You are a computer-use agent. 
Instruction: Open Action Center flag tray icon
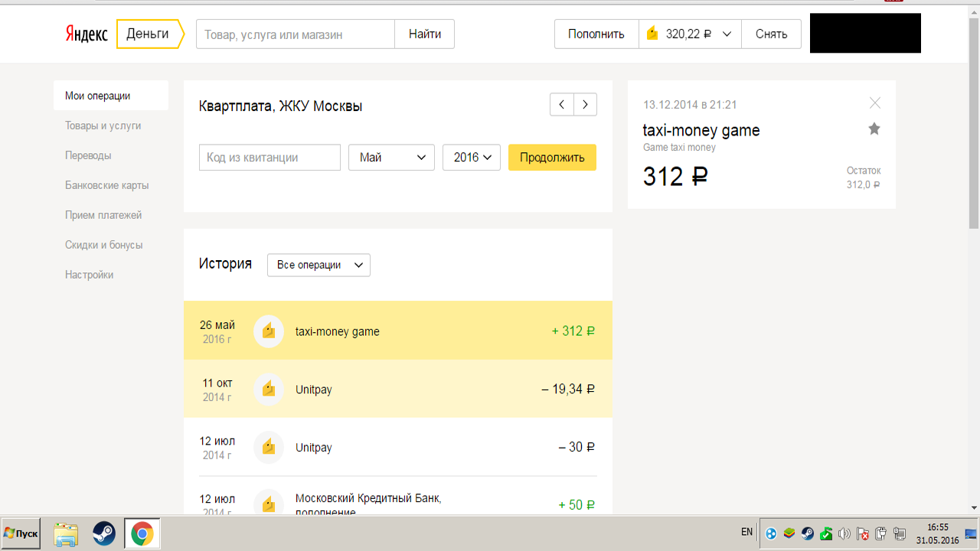click(863, 533)
